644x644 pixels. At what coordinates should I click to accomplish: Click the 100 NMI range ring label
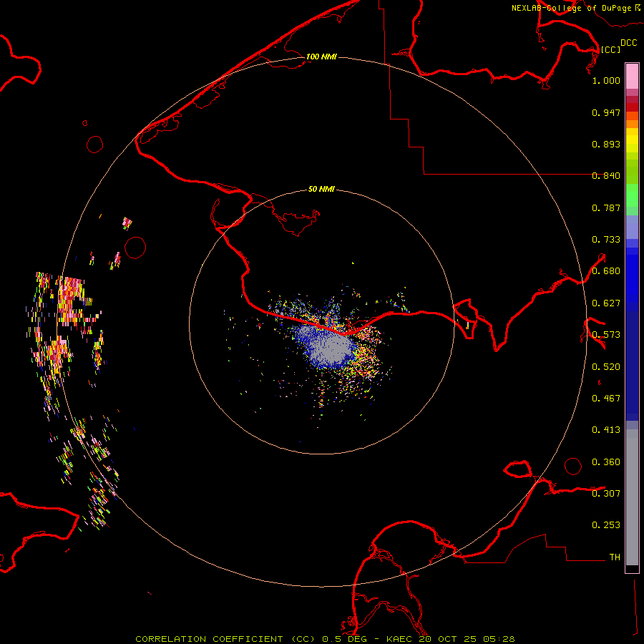[321, 57]
